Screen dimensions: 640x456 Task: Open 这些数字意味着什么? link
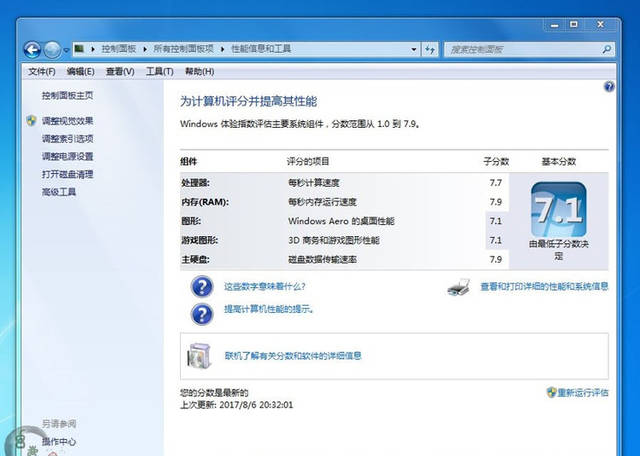(264, 287)
